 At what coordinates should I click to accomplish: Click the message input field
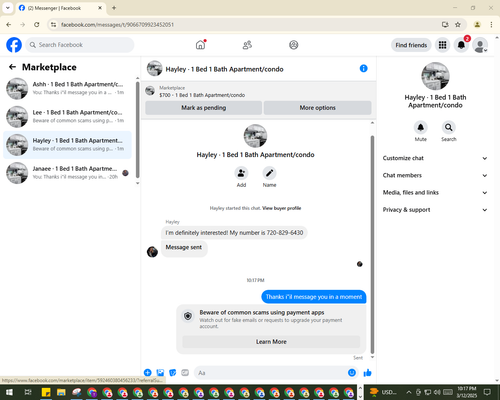(272, 373)
